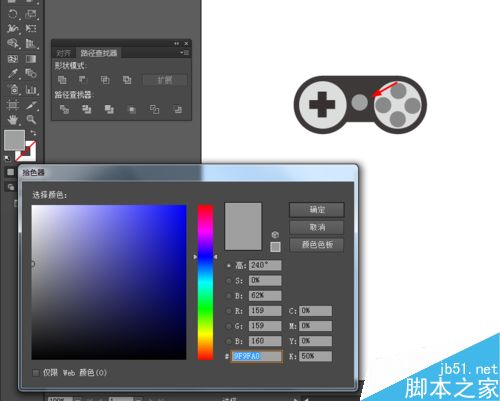Image resolution: width=500 pixels, height=401 pixels.
Task: Swap fill and stroke colors
Action: (x=33, y=133)
